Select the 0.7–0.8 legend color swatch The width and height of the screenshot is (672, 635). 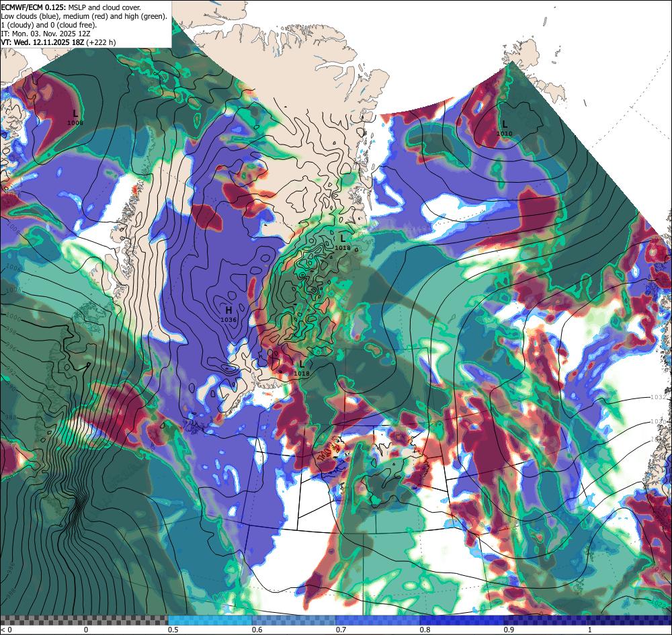(378, 620)
